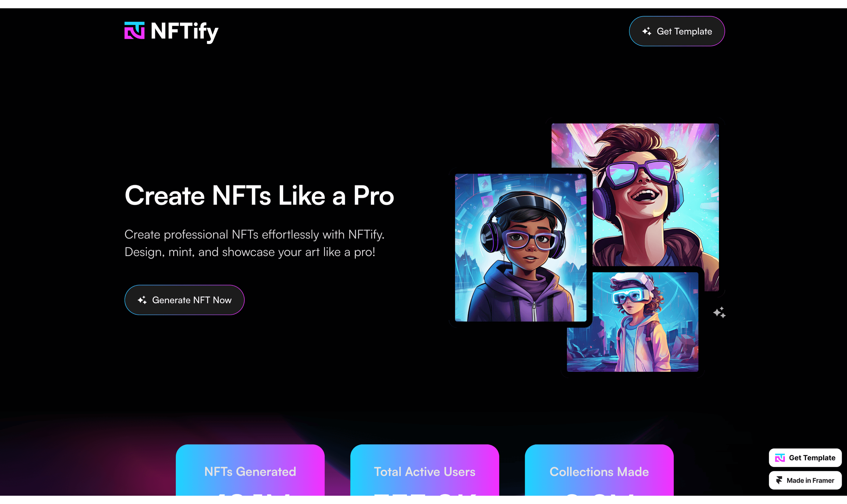Viewport: 847px width, 504px height.
Task: Click the NFTify brand name text
Action: (x=184, y=32)
